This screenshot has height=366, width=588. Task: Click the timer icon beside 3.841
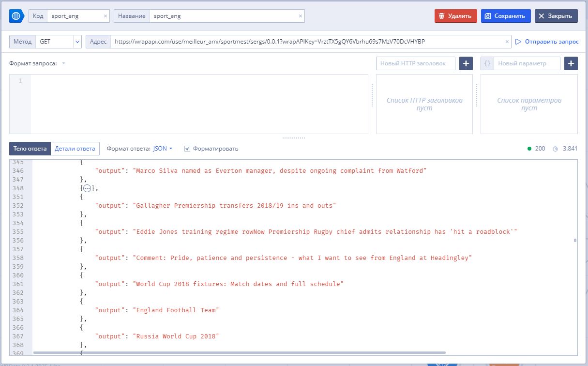click(x=555, y=149)
